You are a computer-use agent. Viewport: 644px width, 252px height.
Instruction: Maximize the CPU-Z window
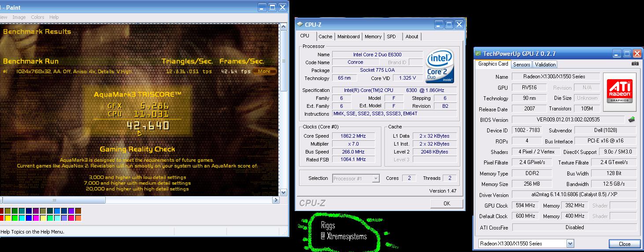pyautogui.click(x=449, y=24)
